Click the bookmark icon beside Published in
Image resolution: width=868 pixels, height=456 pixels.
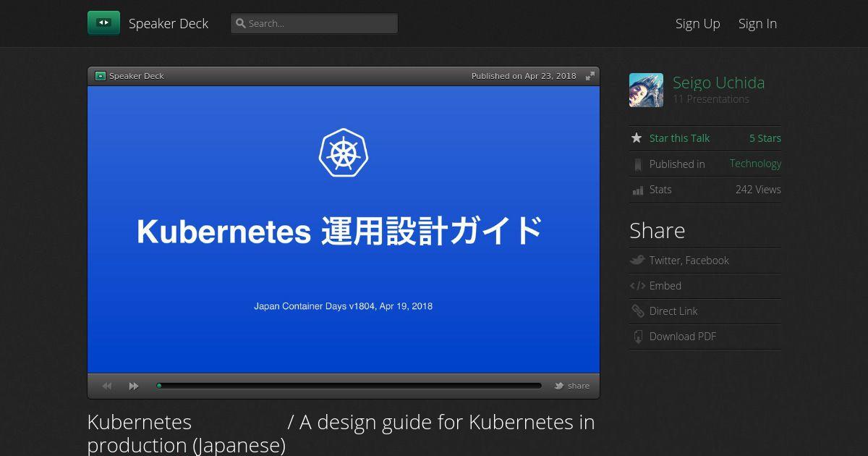[x=637, y=164]
